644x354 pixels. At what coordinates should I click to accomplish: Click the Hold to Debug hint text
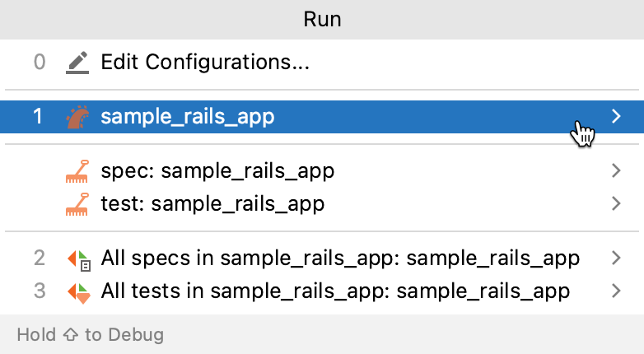[x=90, y=335]
